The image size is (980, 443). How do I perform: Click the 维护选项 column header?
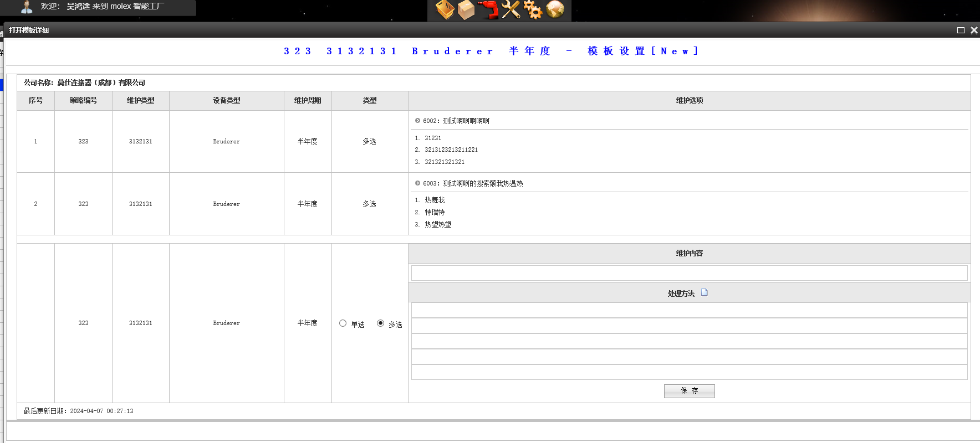click(x=689, y=100)
